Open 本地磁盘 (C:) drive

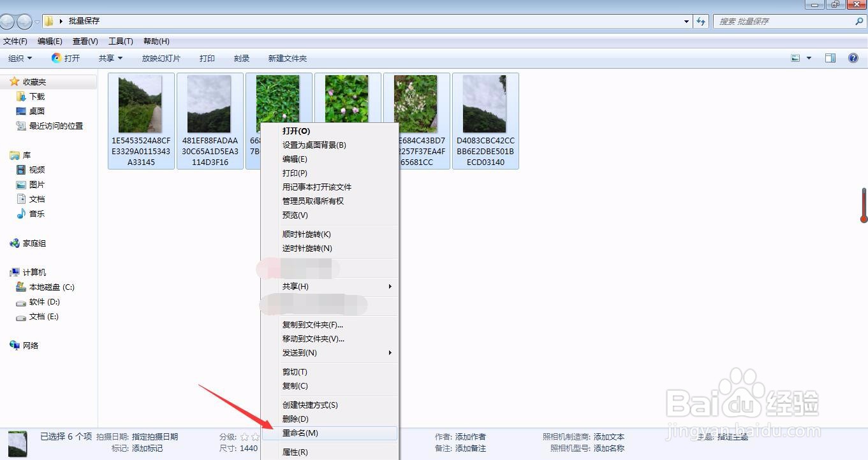[x=52, y=287]
